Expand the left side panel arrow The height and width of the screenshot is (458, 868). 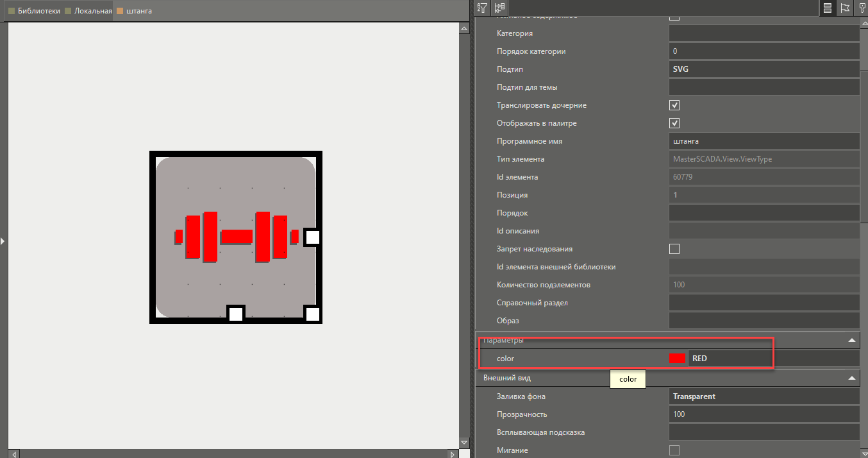pos(3,241)
